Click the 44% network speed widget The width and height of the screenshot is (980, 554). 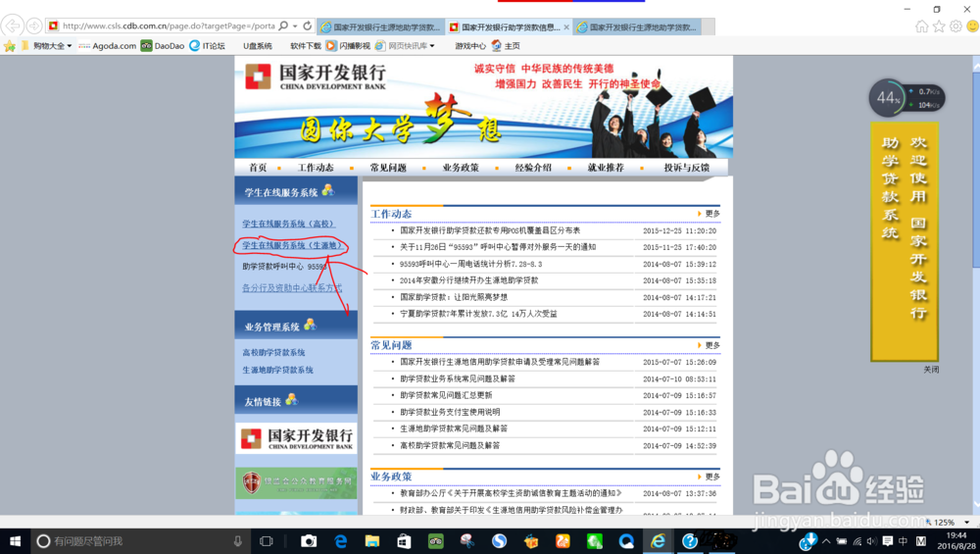pos(906,98)
